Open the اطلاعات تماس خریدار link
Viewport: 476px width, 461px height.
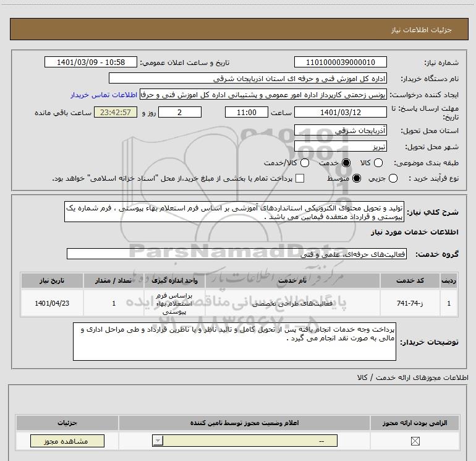click(104, 95)
